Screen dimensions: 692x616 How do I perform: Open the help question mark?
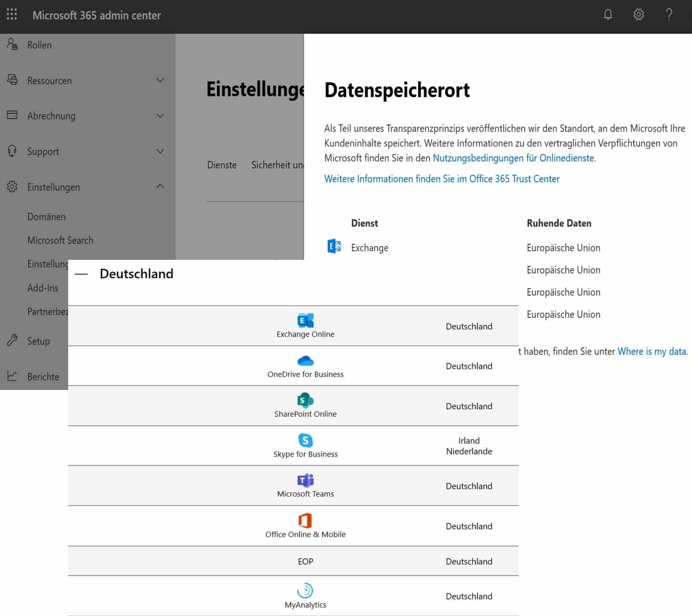pos(669,15)
